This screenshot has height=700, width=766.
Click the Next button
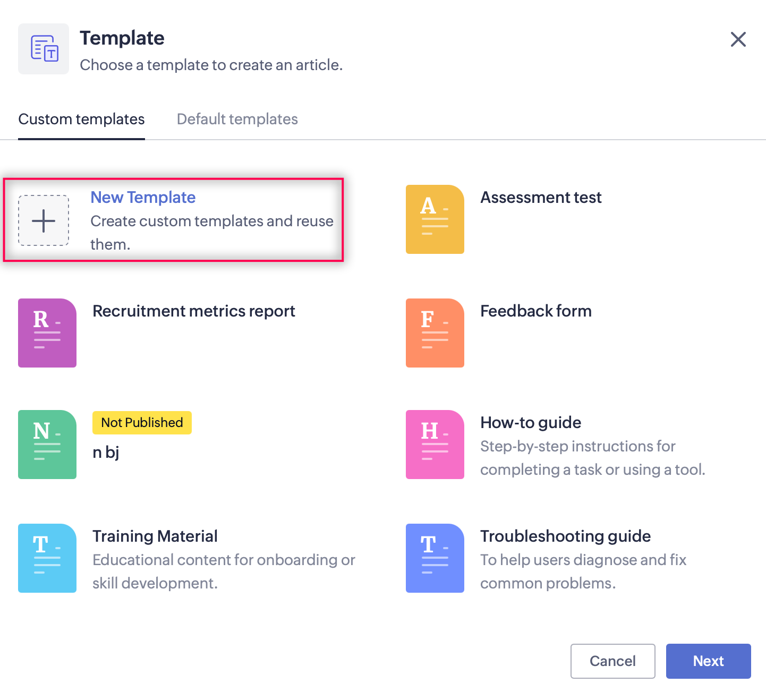coord(708,661)
